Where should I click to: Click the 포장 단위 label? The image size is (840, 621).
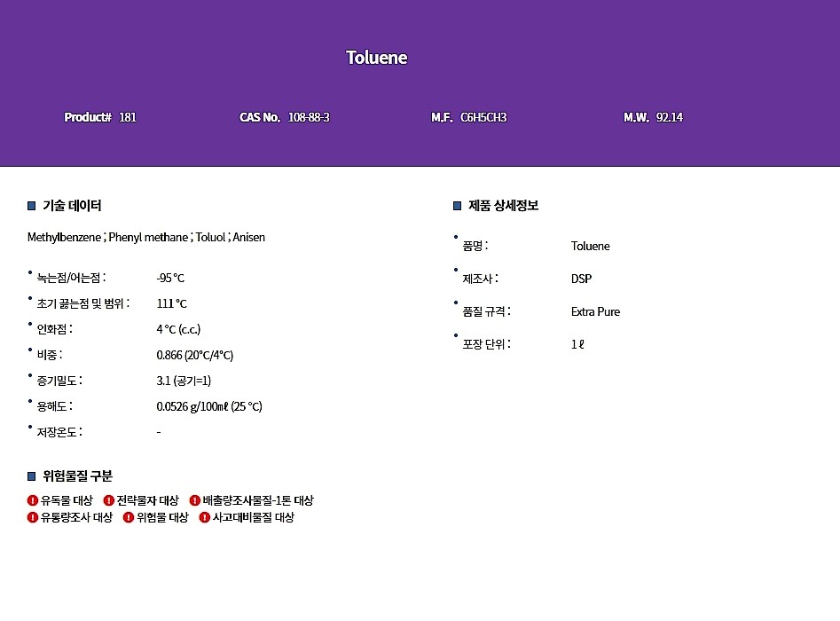pyautogui.click(x=486, y=344)
